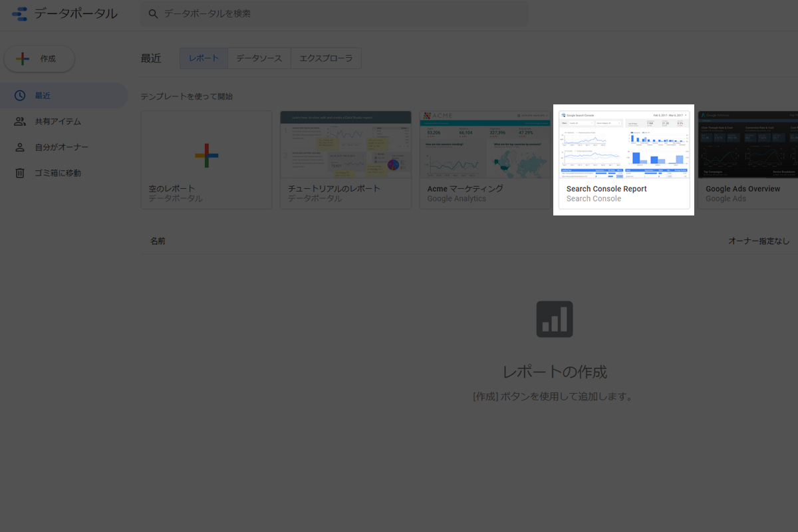
Task: Switch to the エクスプローラ tab
Action: tap(326, 59)
